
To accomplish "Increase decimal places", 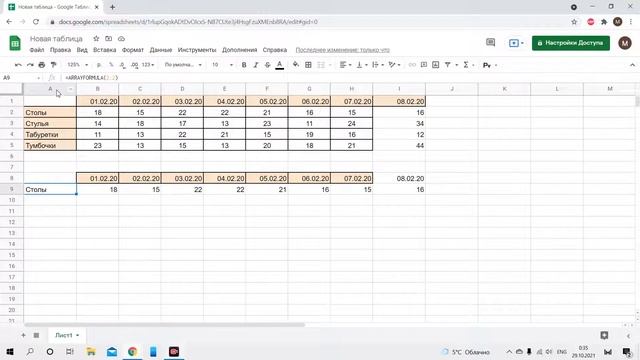I will (135, 65).
